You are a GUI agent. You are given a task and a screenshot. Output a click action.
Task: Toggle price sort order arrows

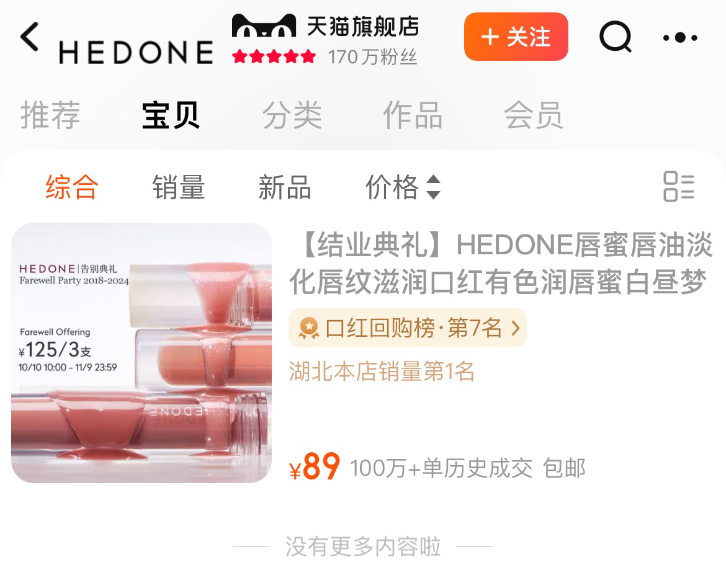pyautogui.click(x=433, y=187)
